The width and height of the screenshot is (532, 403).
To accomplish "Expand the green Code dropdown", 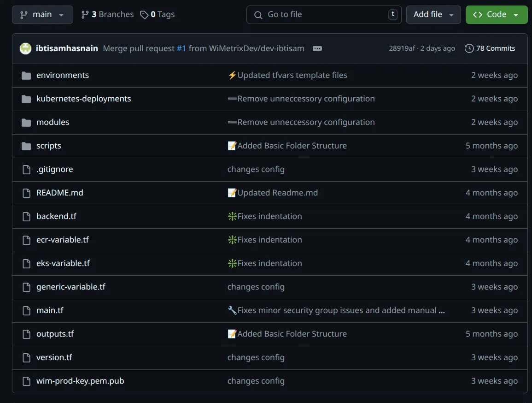I will click(x=496, y=14).
